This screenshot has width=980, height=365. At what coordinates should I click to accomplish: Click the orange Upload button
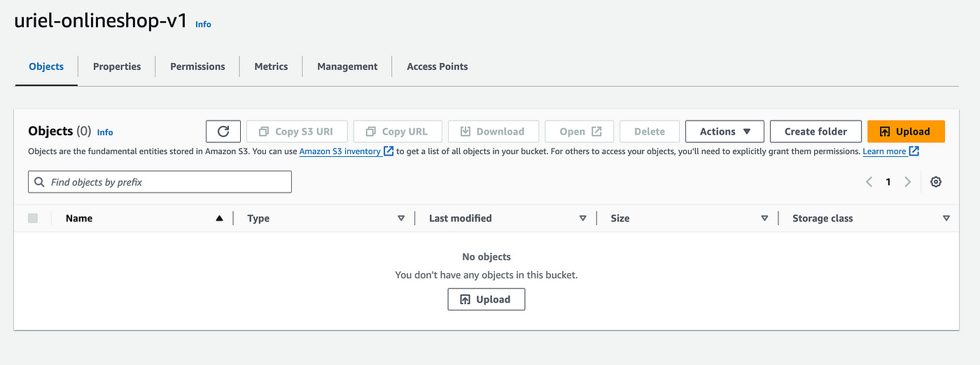coord(906,131)
